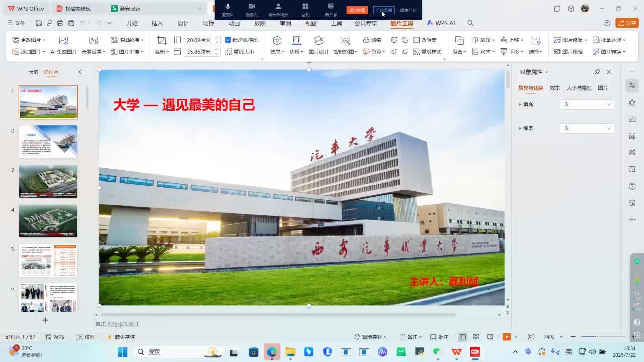
Task: Open 多图轮播 dropdown
Action: point(127,40)
